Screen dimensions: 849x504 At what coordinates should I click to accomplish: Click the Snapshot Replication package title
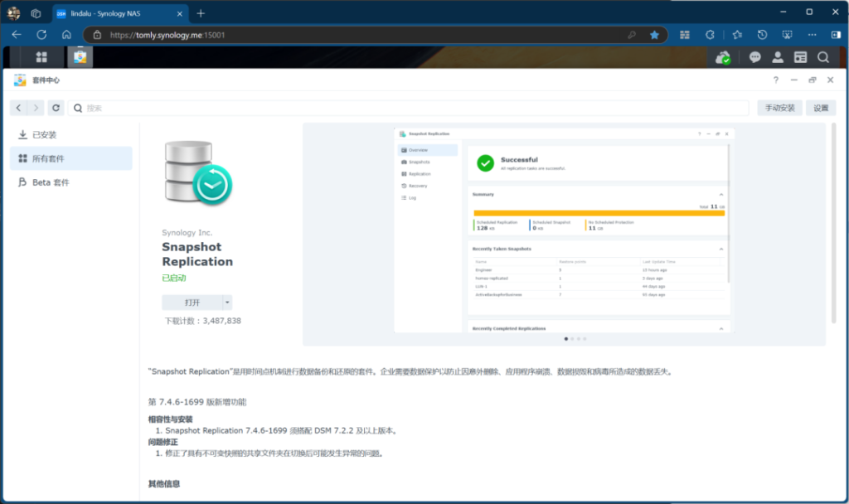click(197, 254)
